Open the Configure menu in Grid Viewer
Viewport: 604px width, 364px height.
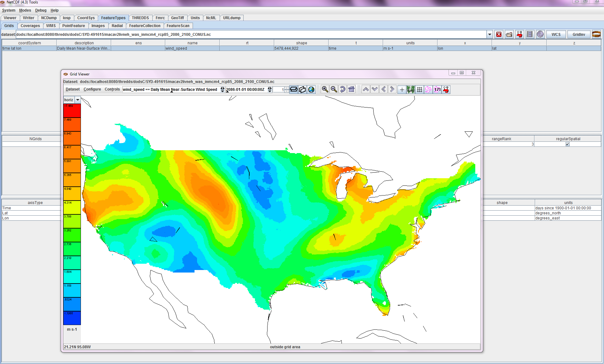(x=92, y=89)
